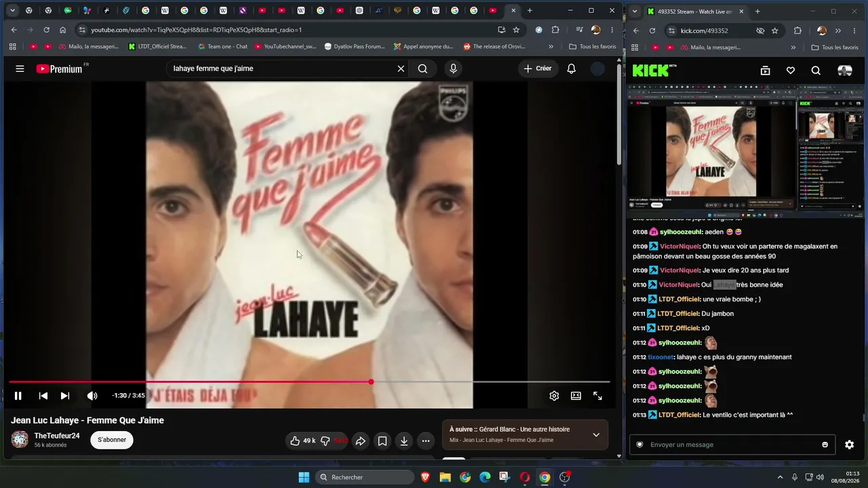The width and height of the screenshot is (868, 488).
Task: Toggle YouTube theater mode
Action: (576, 396)
